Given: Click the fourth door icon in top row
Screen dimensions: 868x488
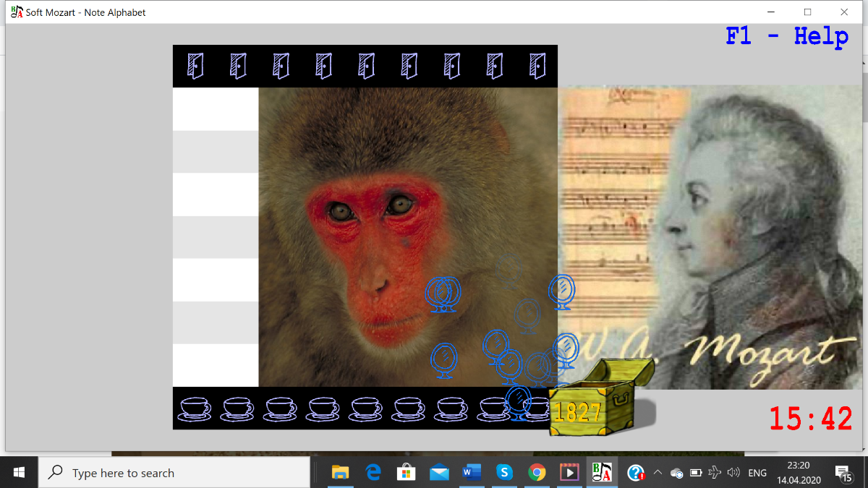Looking at the screenshot, I should [x=323, y=66].
